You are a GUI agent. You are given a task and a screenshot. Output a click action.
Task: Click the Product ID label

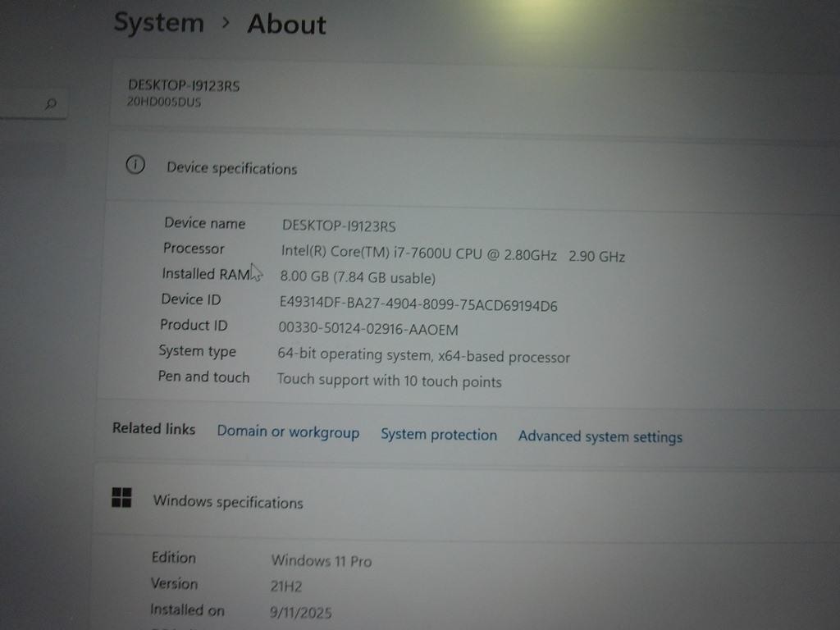(194, 325)
